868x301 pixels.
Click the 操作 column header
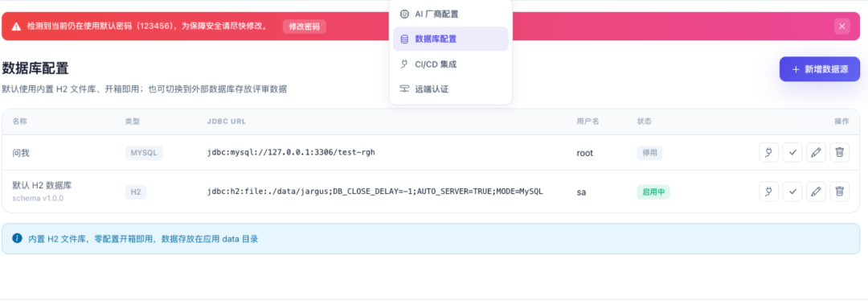pos(841,122)
